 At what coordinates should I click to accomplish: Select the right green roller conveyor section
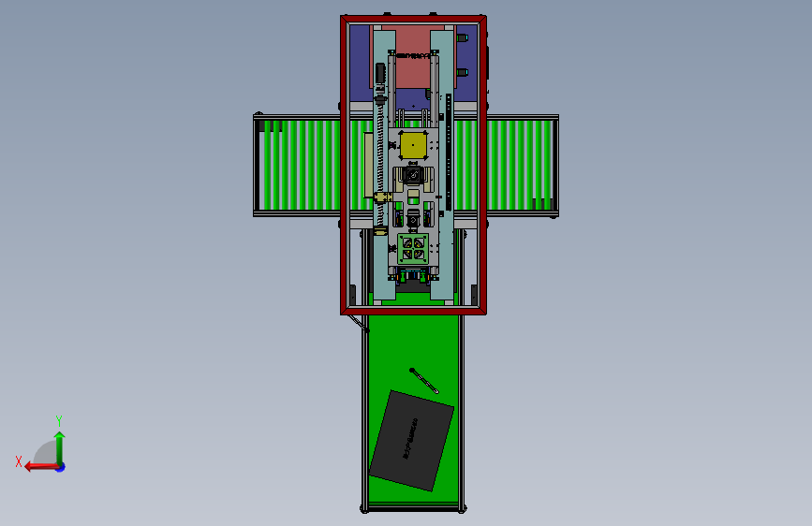(521, 165)
